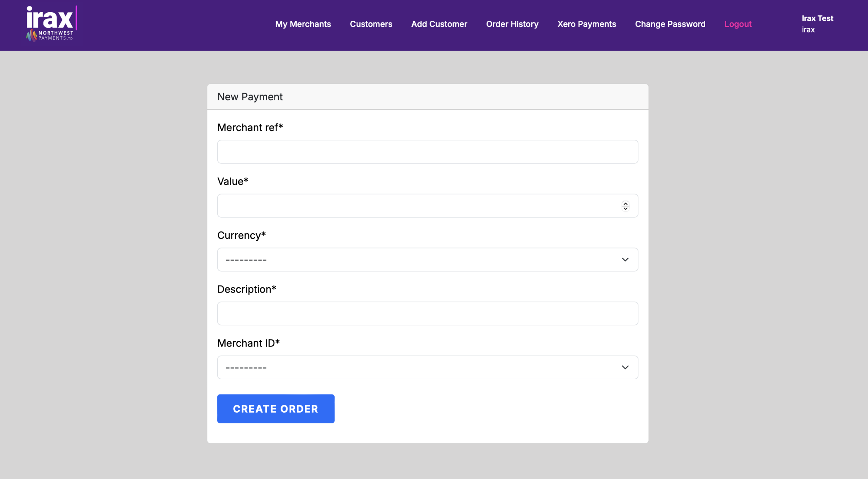The width and height of the screenshot is (868, 479).
Task: Open the Add Customer nav item
Action: pos(439,24)
